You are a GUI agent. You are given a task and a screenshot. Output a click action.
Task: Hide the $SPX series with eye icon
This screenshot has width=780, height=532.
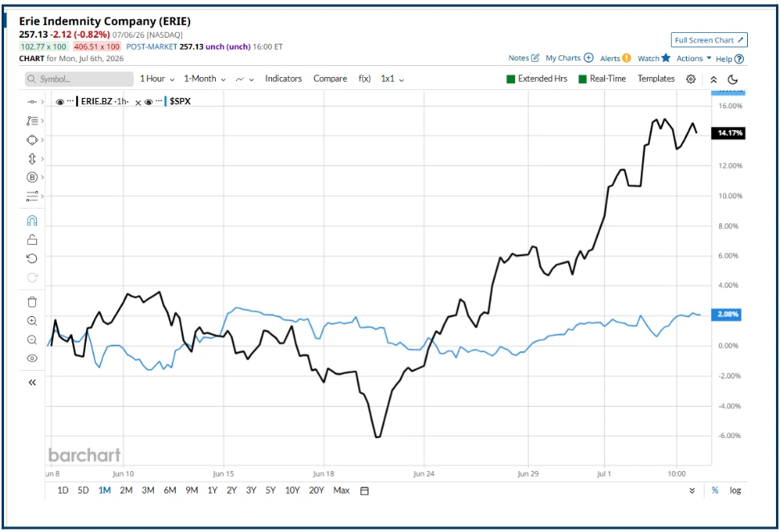(x=148, y=102)
